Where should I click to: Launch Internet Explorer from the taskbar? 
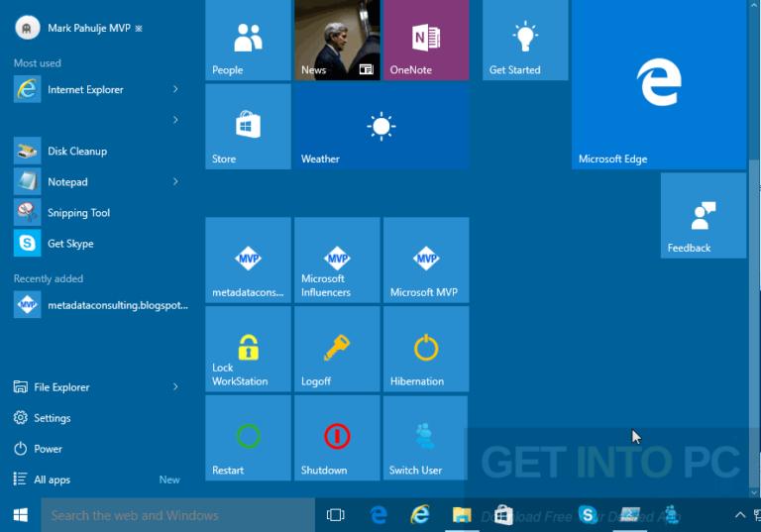click(420, 515)
